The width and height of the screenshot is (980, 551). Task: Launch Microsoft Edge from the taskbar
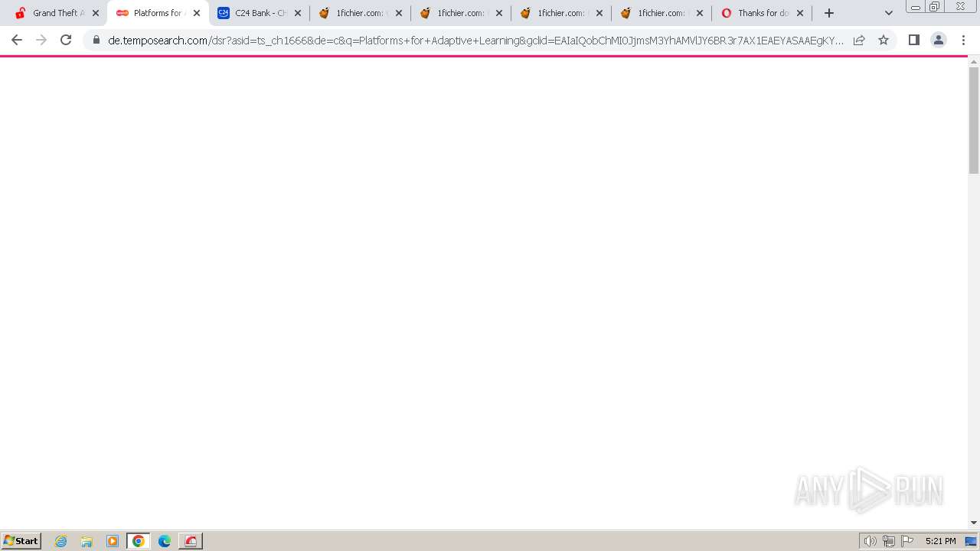(x=165, y=541)
